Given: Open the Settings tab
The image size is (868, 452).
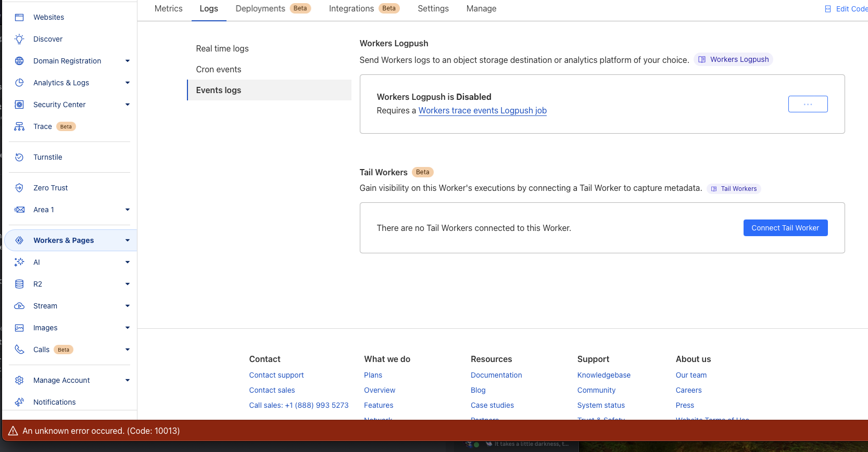Looking at the screenshot, I should click(433, 9).
